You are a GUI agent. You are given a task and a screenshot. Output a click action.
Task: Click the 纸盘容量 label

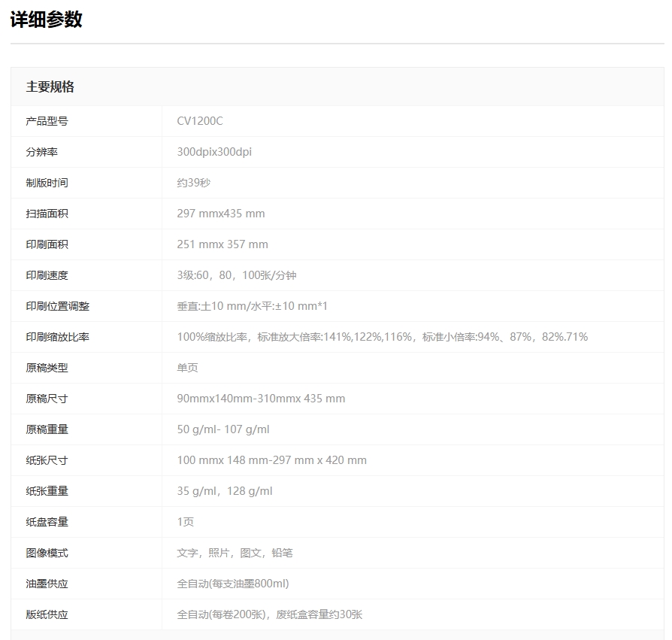pos(47,523)
